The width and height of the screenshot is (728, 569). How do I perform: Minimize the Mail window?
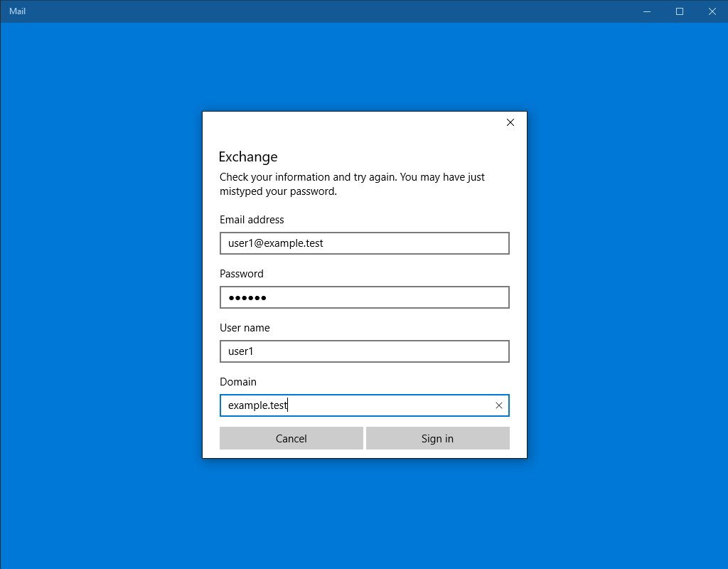click(x=647, y=11)
